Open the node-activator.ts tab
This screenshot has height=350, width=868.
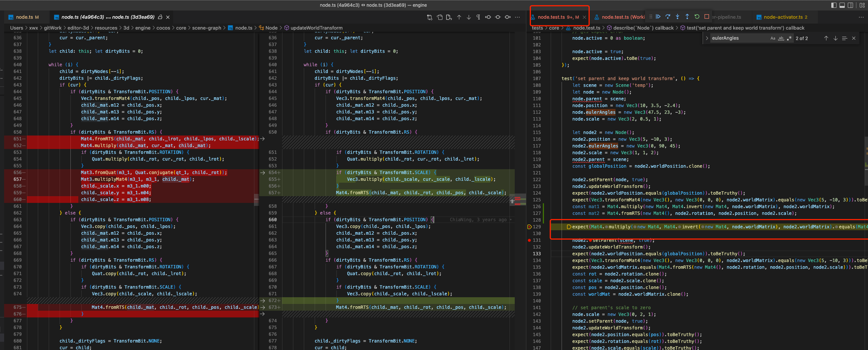[x=783, y=17]
